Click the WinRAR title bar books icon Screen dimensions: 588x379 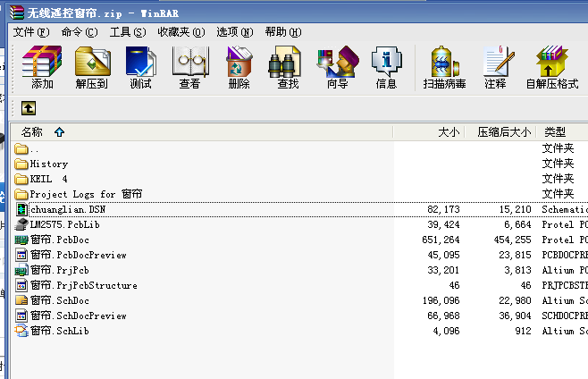[16, 13]
